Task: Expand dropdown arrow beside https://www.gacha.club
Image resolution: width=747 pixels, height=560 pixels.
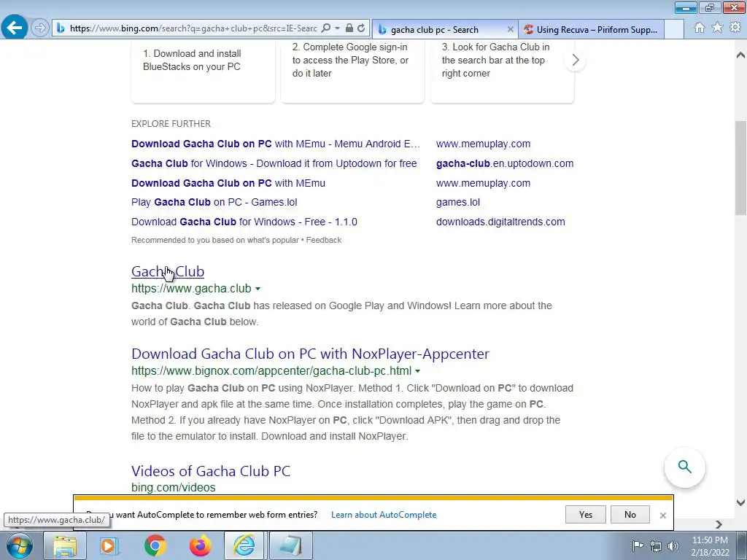Action: (x=258, y=289)
